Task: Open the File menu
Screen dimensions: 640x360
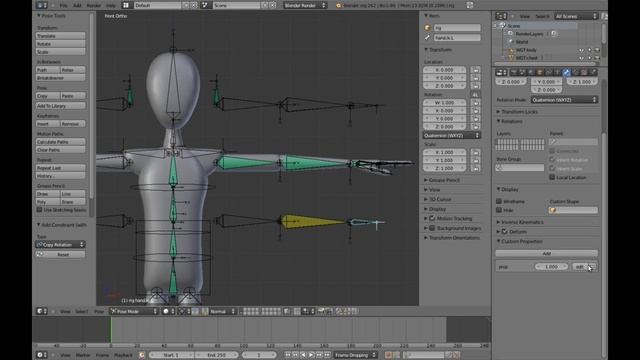Action: pos(64,5)
